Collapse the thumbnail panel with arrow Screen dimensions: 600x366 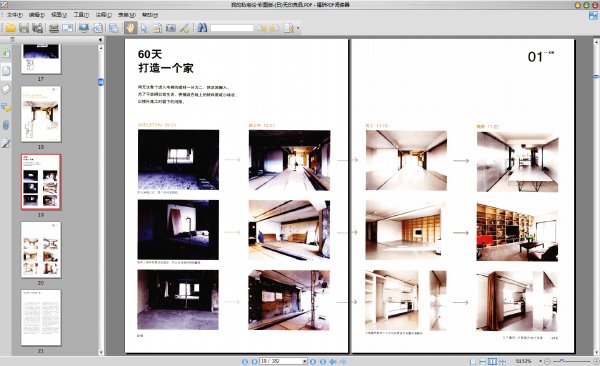(x=101, y=39)
